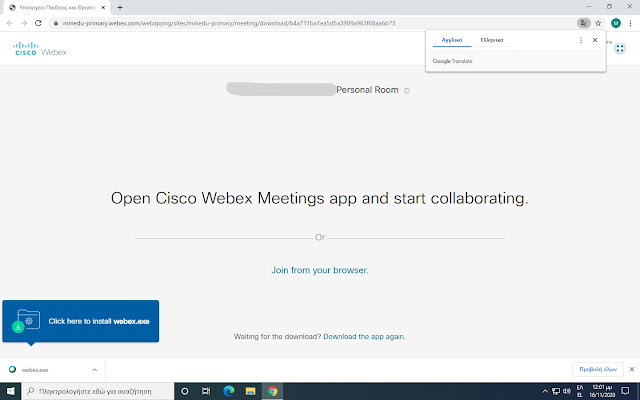This screenshot has height=400, width=640.
Task: Open Chrome's three-dot menu
Action: pos(631,23)
